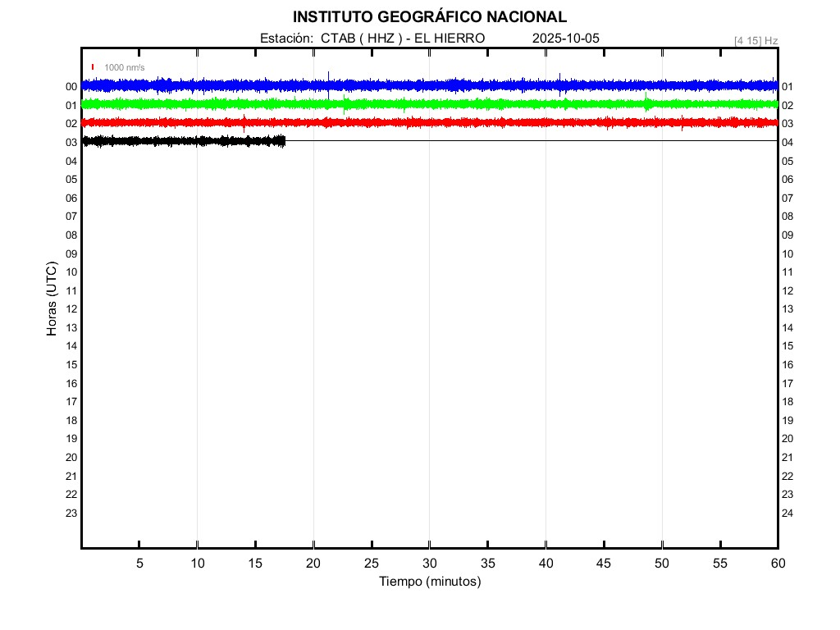840x630 pixels.
Task: Click hour label 23 on the left axis
Action: click(71, 514)
